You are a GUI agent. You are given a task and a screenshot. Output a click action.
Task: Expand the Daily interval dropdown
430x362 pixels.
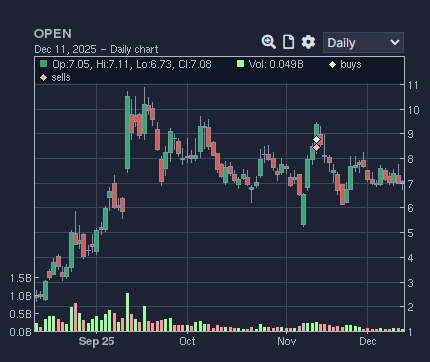(x=363, y=43)
